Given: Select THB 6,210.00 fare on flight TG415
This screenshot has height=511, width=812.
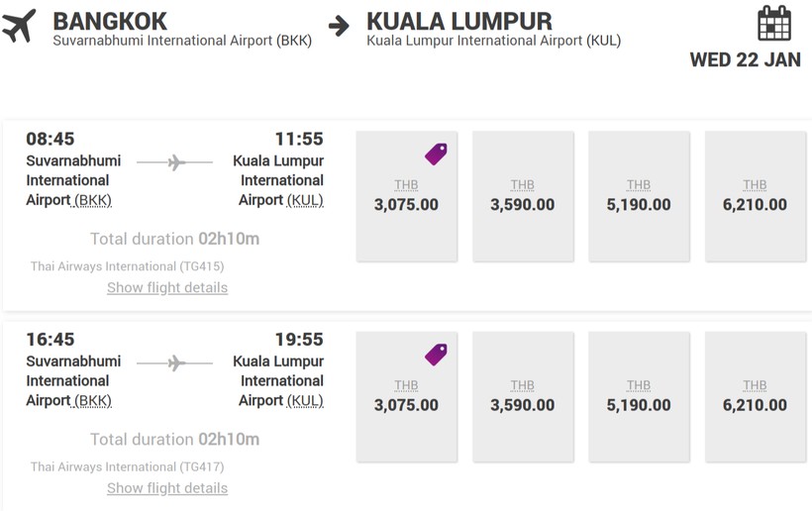Looking at the screenshot, I should (x=755, y=197).
